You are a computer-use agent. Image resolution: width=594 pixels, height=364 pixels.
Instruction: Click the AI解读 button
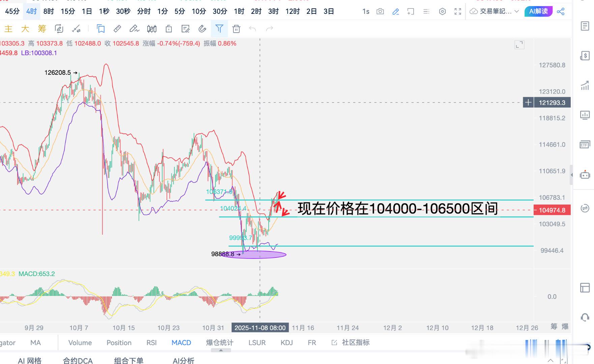[x=538, y=11]
